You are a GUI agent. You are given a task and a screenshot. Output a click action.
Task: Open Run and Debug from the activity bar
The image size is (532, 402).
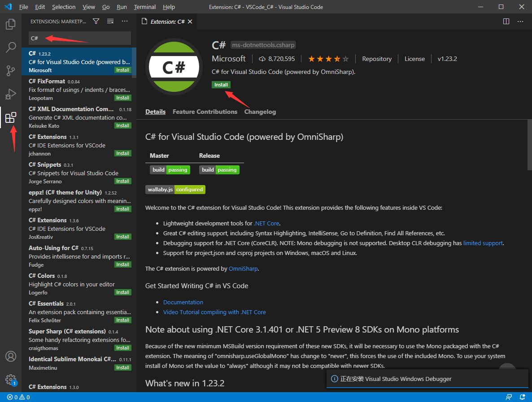10,93
